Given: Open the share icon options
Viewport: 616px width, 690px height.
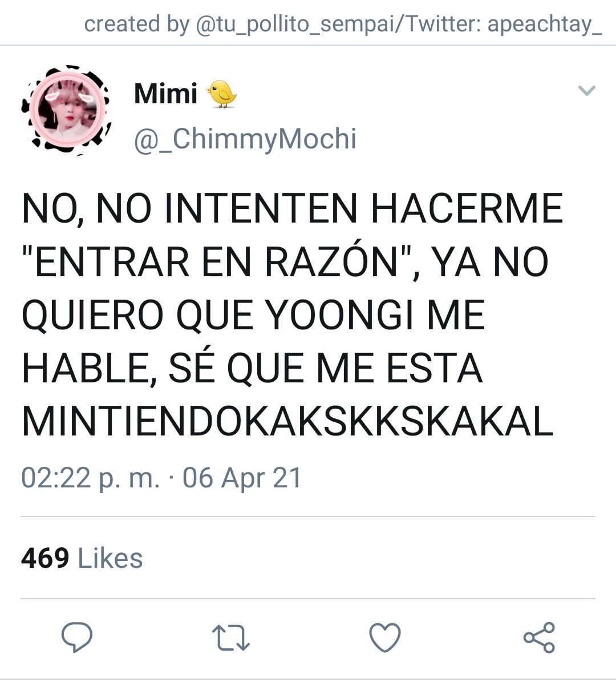Looking at the screenshot, I should pyautogui.click(x=539, y=637).
